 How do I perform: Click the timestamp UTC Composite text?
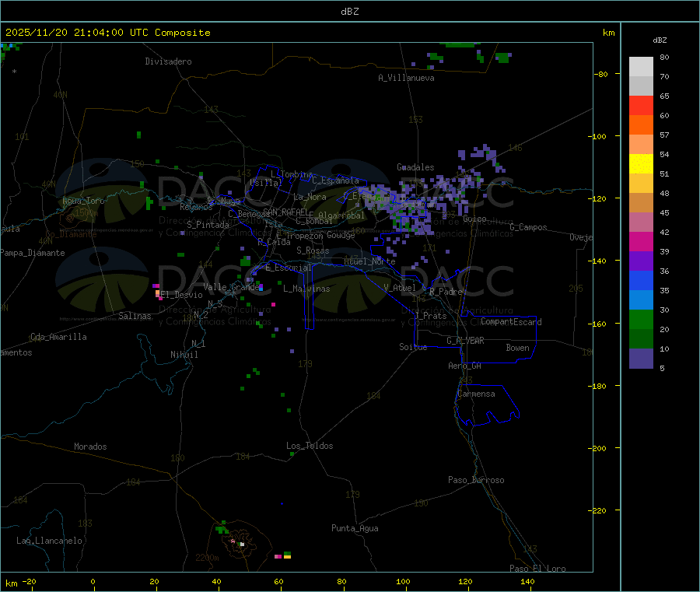tap(108, 33)
